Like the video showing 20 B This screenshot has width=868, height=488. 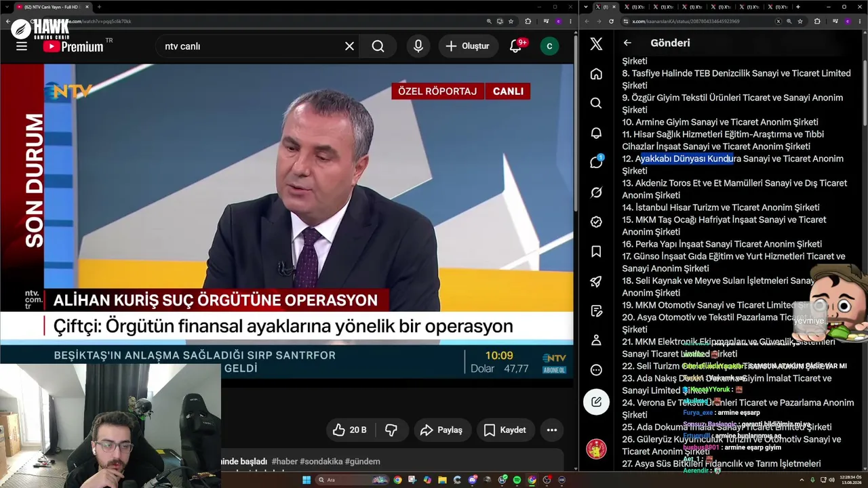coord(349,430)
